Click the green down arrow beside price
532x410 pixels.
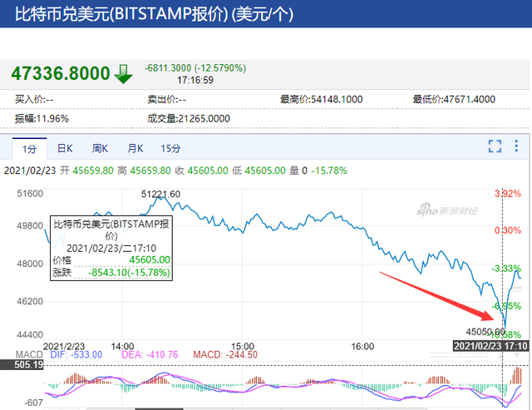[123, 74]
